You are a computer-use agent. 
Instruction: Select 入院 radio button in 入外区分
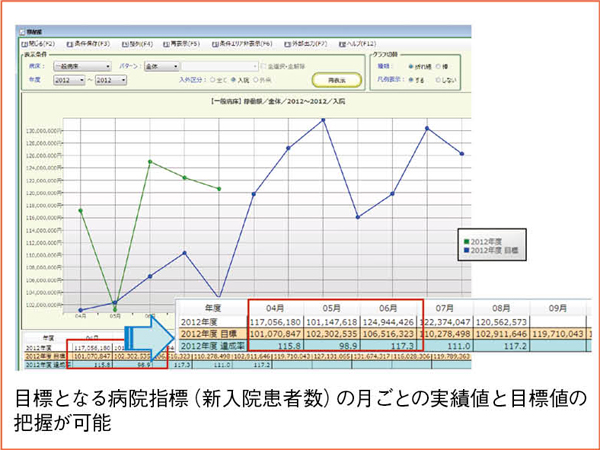click(x=232, y=79)
